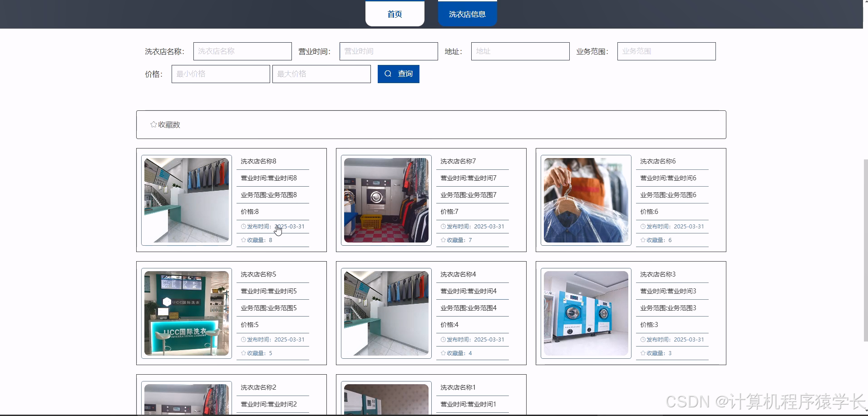Click the magnifier icon in 查询 button

click(388, 74)
